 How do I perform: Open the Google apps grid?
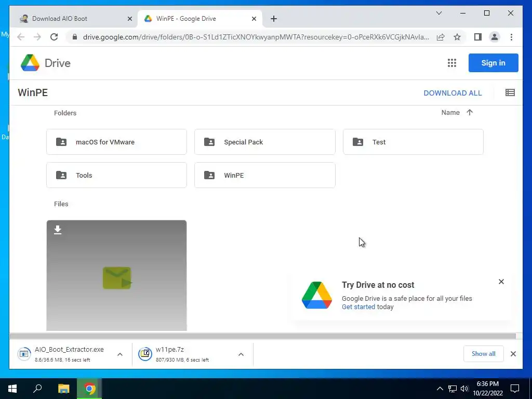pos(451,63)
